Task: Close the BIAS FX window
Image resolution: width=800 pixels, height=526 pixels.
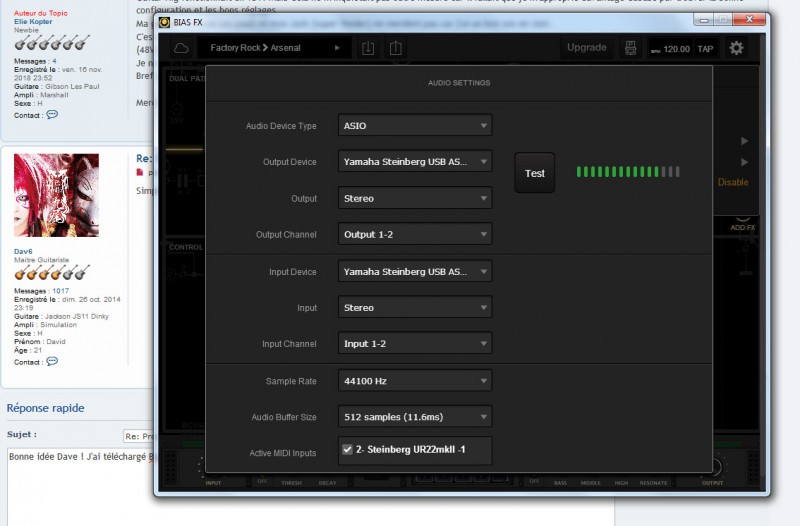Action: tap(749, 19)
